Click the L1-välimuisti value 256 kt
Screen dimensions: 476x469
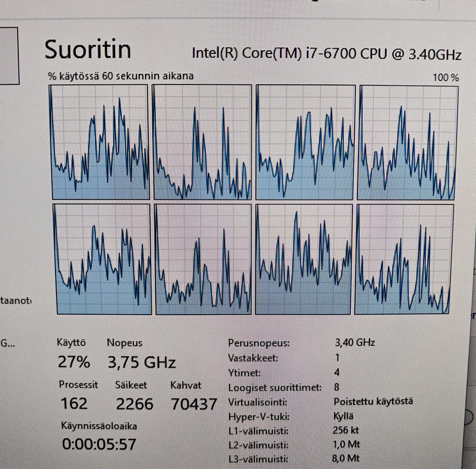(x=346, y=430)
